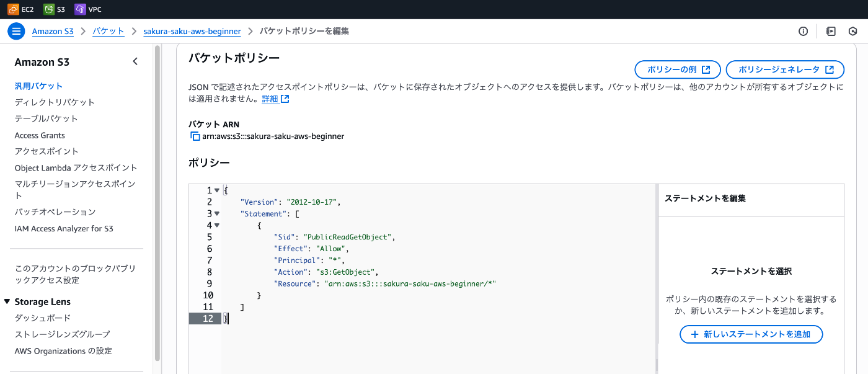This screenshot has width=868, height=374.
Task: Open AWS Organizations の設定
Action: coord(63,351)
